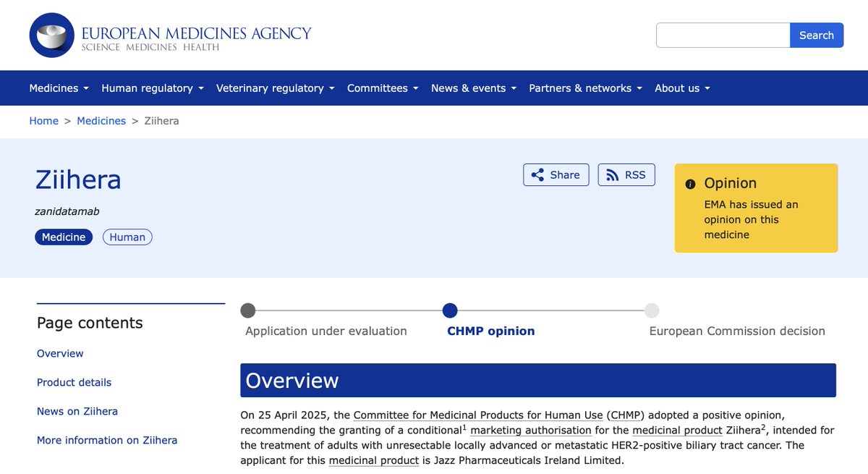Click the Application under evaluation label
Viewport: 868px width, 474px height.
pos(326,331)
